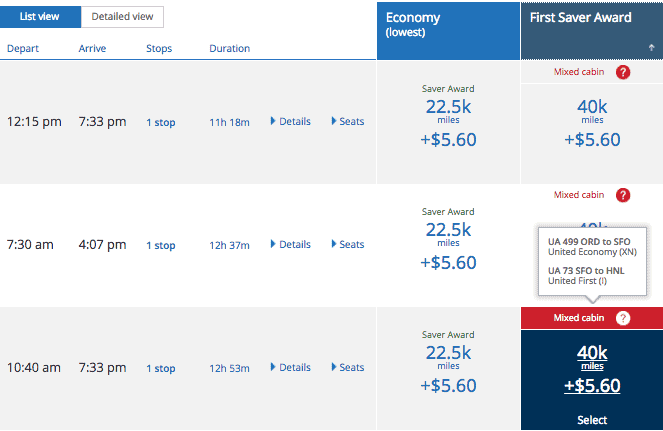663x431 pixels.
Task: Click 1 stop link for 12:15 pm flight
Action: (160, 123)
